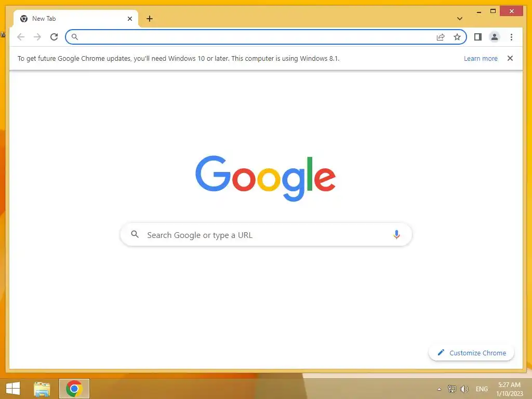Maximize the Chrome window
Screen dimensions: 532x399
[493, 11]
